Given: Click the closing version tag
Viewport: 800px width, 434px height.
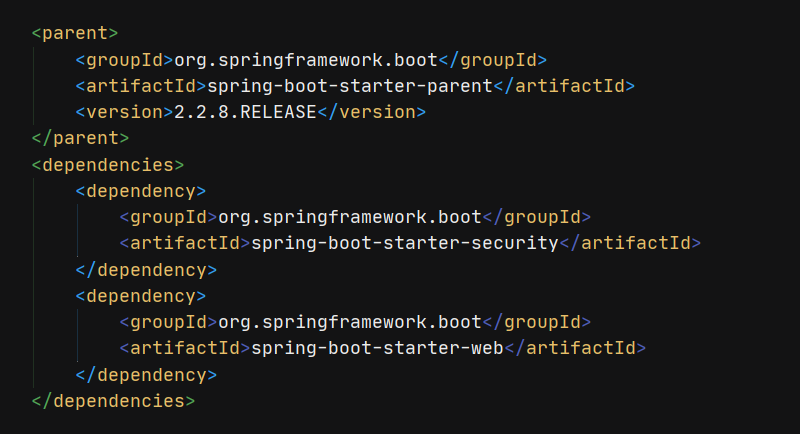Looking at the screenshot, I should [x=371, y=112].
